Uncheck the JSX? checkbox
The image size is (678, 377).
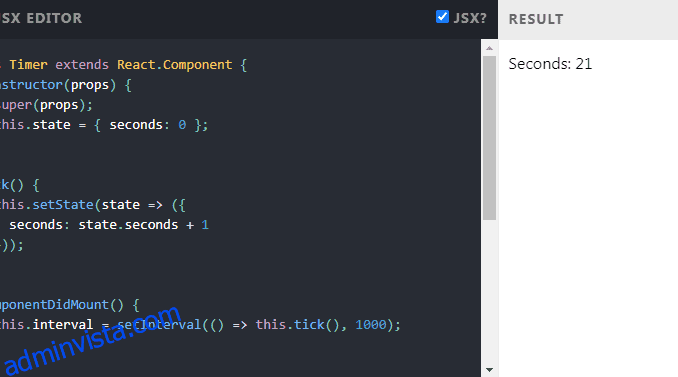tap(442, 16)
